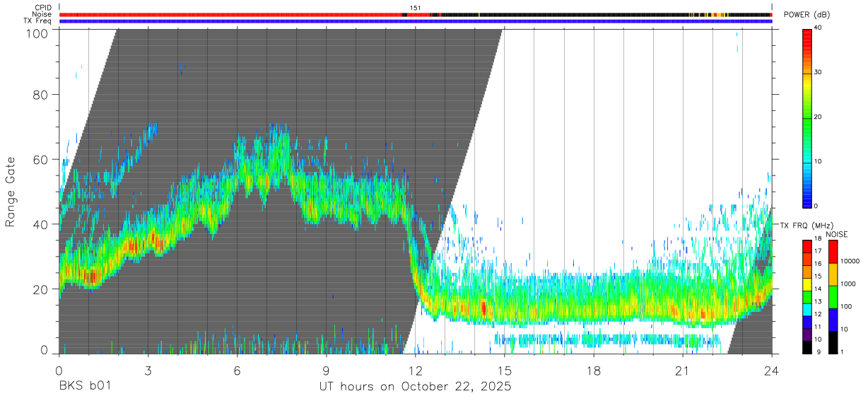This screenshot has height=401, width=868.
Task: Click the CPID label above the plot
Action: pos(43,8)
